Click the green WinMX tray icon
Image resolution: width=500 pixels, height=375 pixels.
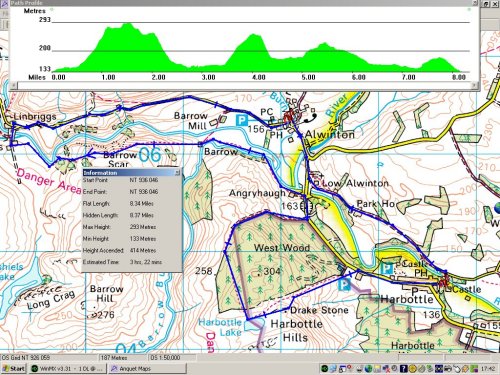324,368
